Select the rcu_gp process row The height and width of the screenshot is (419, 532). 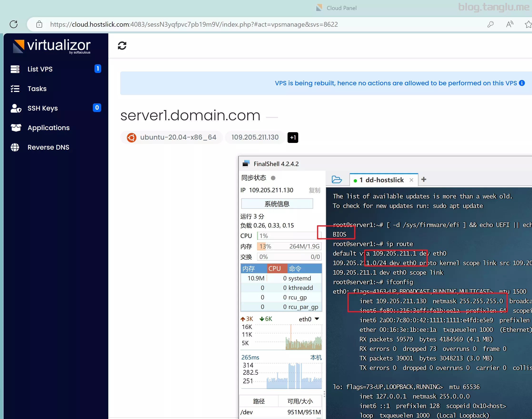(x=281, y=297)
